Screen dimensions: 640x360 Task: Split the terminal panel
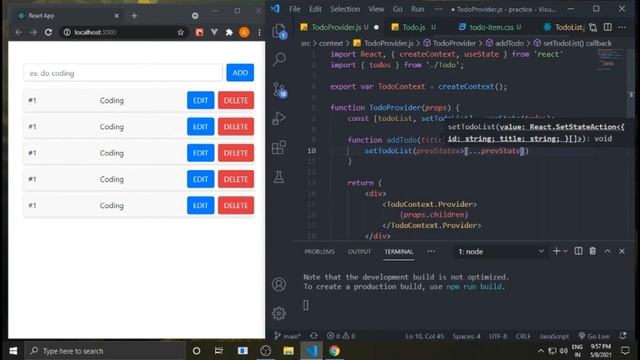coord(578,251)
